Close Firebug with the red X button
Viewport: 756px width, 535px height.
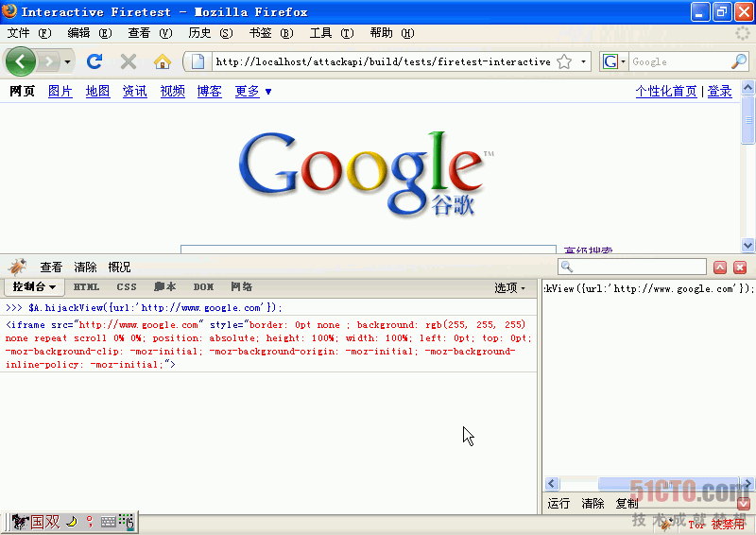point(740,267)
